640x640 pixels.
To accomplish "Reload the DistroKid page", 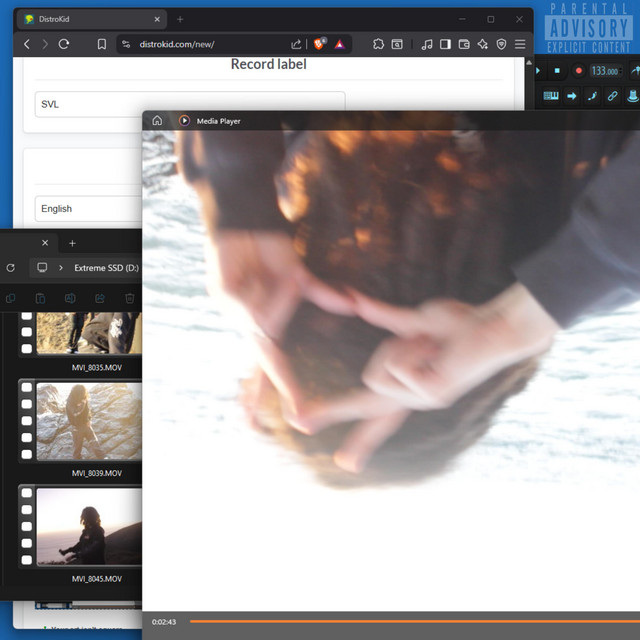I will (64, 44).
